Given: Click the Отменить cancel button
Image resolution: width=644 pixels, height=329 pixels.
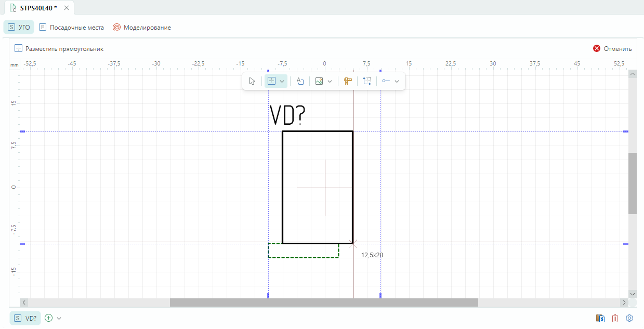Looking at the screenshot, I should (612, 49).
